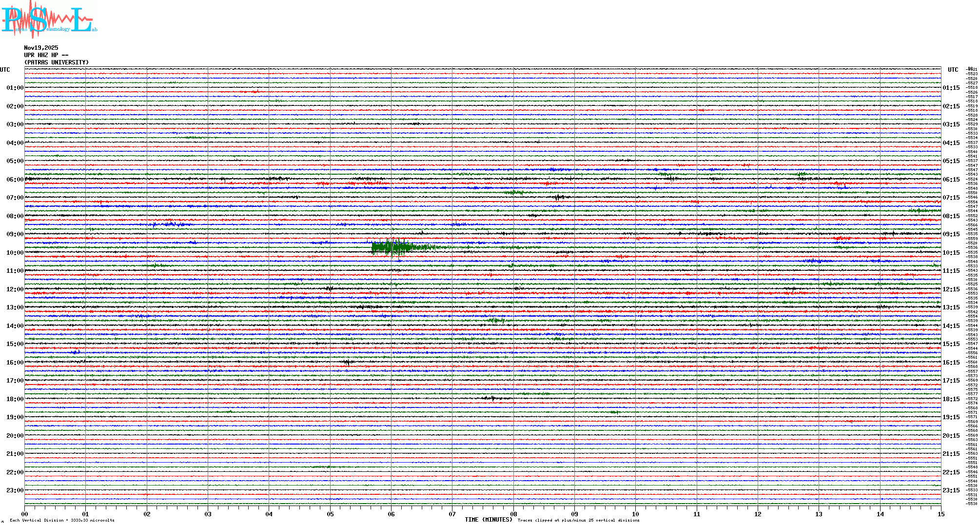Click the (PATRAS UNIVERSITY) header text
The height and width of the screenshot is (527, 980).
pos(57,62)
